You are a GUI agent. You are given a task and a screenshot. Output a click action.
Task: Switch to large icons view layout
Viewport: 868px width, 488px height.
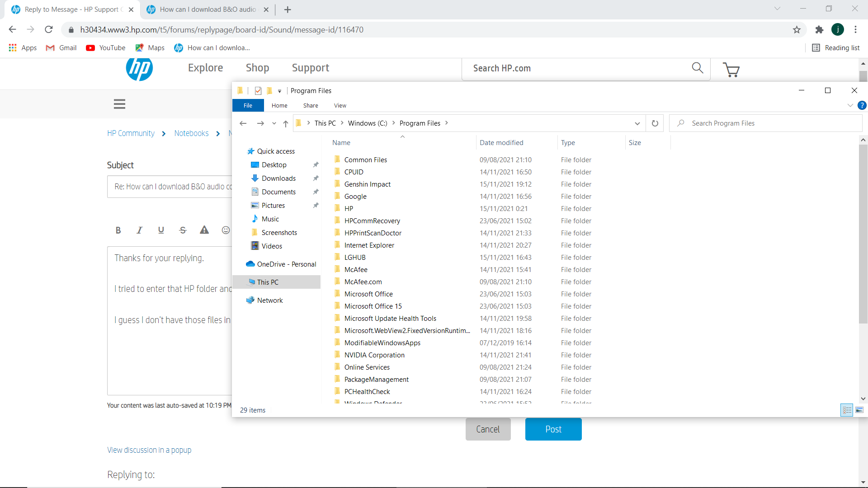coord(859,410)
